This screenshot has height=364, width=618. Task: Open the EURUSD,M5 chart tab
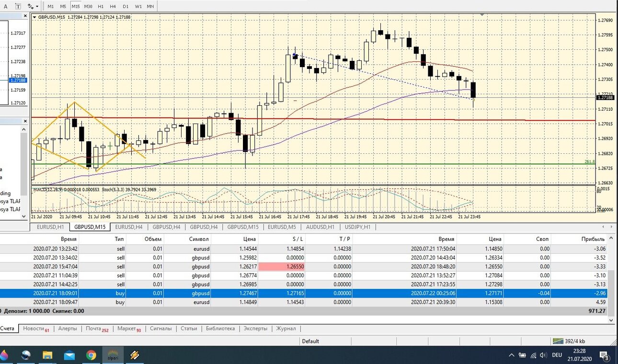click(282, 227)
